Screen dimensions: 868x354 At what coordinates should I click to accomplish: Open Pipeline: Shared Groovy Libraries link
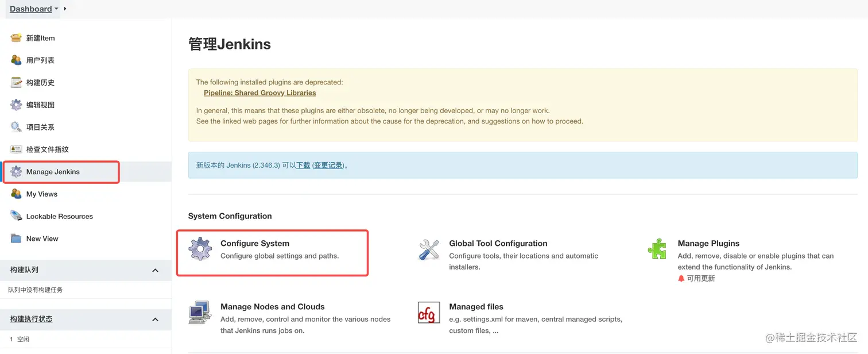(x=260, y=93)
